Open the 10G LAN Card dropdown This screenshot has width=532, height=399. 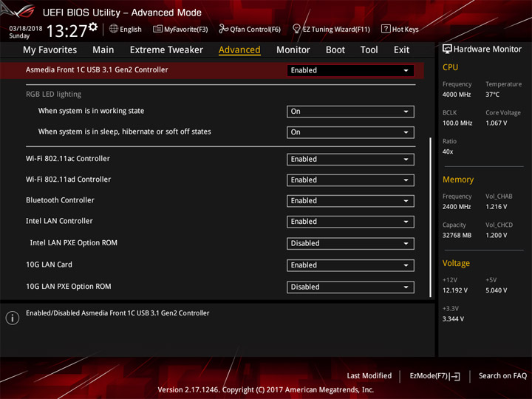pyautogui.click(x=350, y=265)
